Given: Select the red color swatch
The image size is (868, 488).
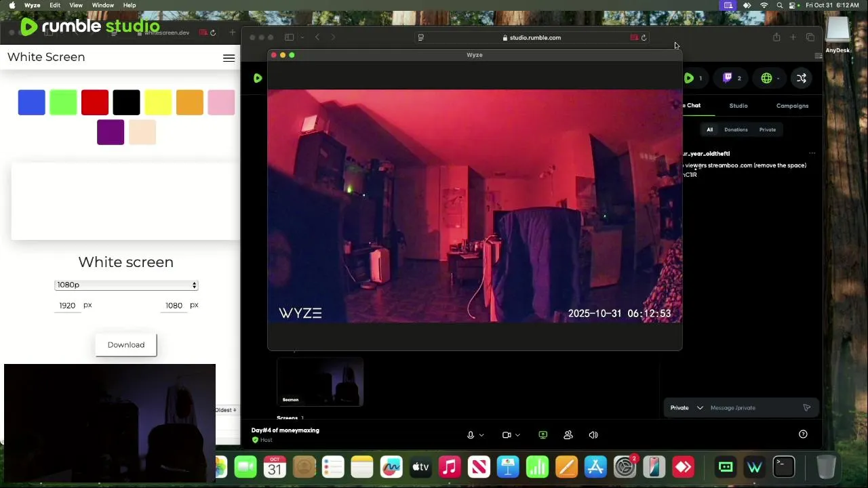Looking at the screenshot, I should 95,102.
